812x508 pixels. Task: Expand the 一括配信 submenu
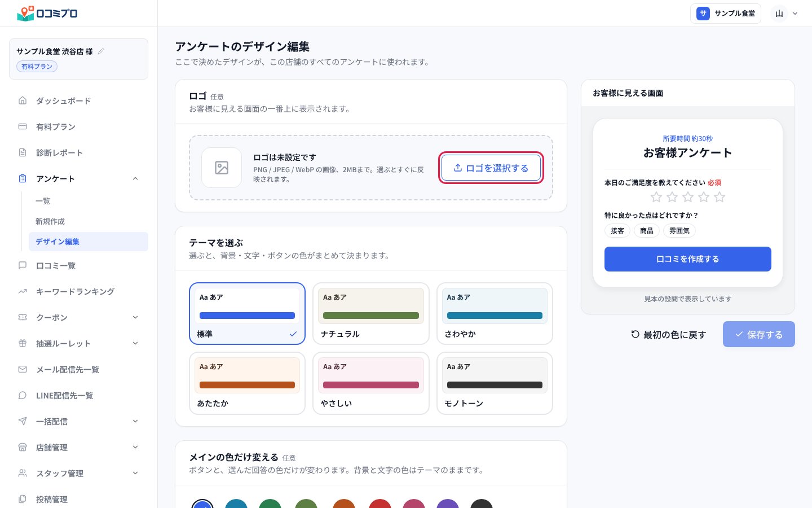coord(135,421)
